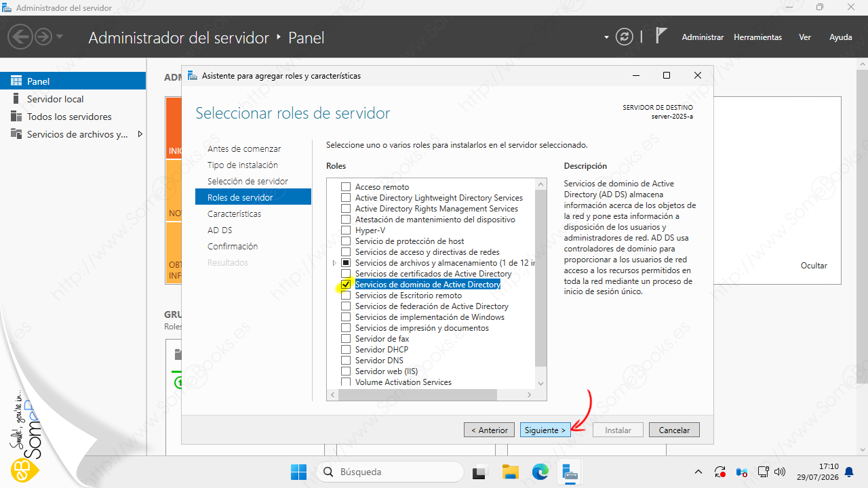The height and width of the screenshot is (488, 868).
Task: Check Servicios de federación de Active Directory
Action: [346, 306]
